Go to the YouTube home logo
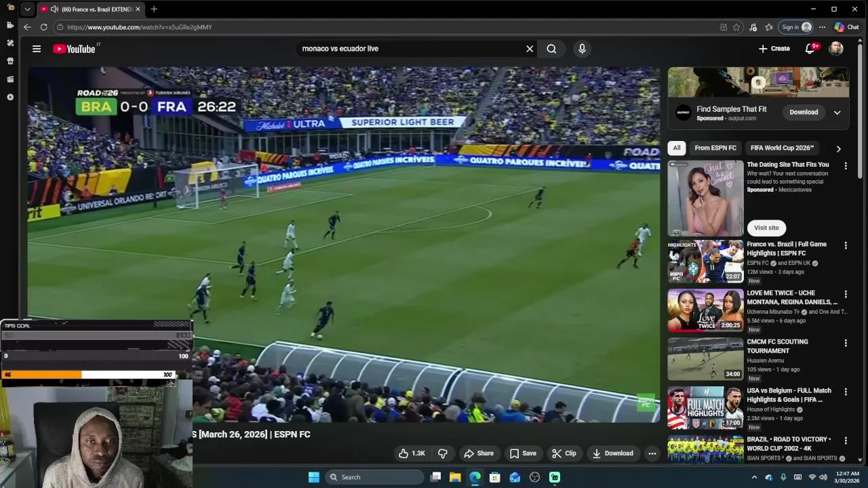Image resolution: width=868 pixels, height=488 pixels. click(x=74, y=49)
